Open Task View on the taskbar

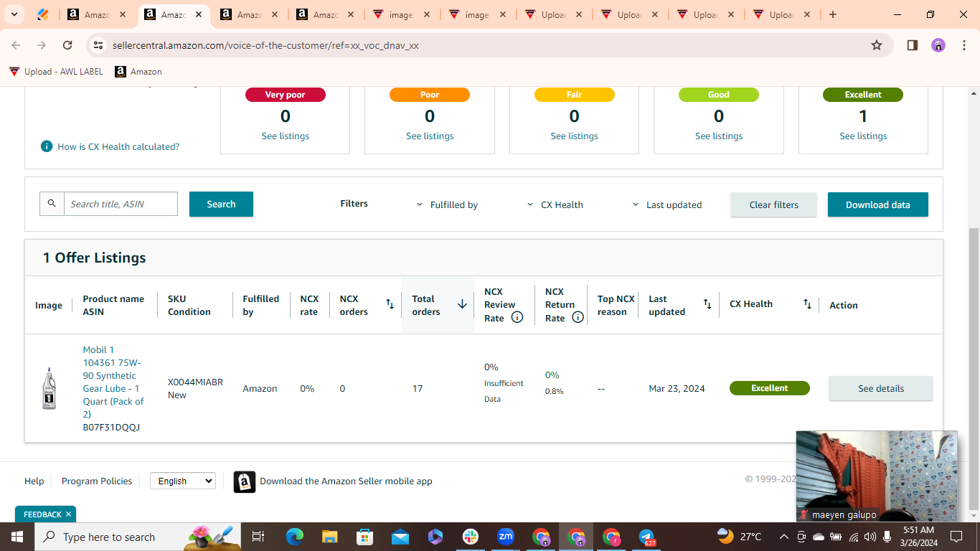(259, 537)
